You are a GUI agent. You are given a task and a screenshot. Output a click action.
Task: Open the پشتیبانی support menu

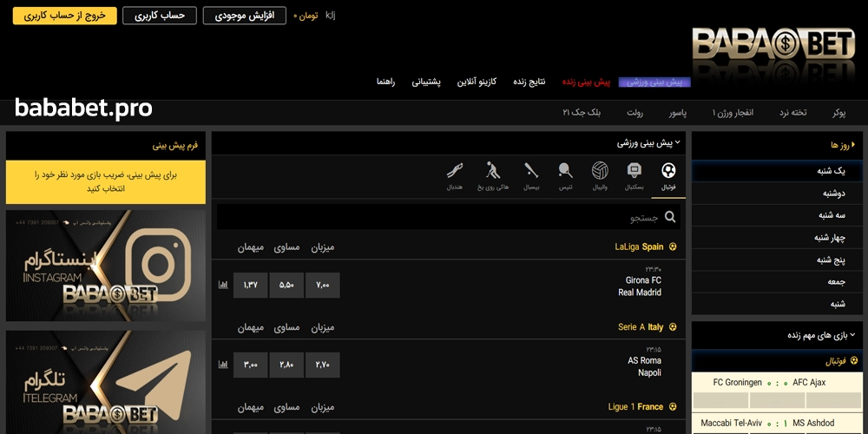(x=425, y=82)
